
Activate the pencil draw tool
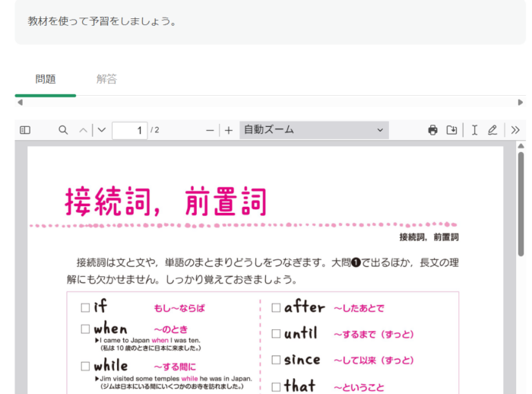(x=492, y=130)
